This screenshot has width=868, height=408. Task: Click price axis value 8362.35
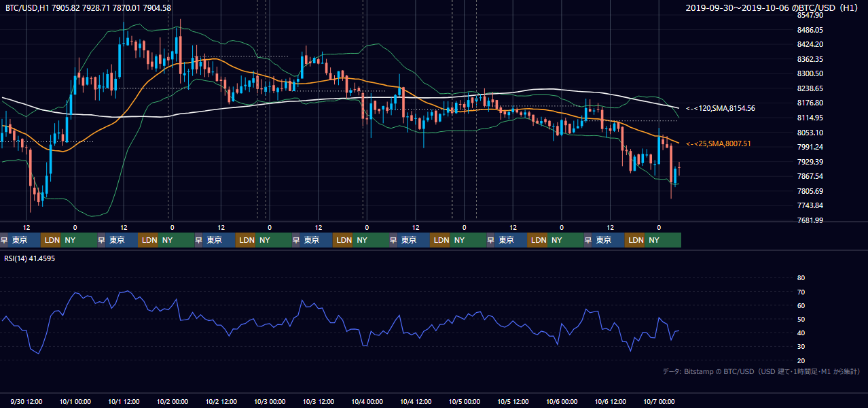click(810, 59)
